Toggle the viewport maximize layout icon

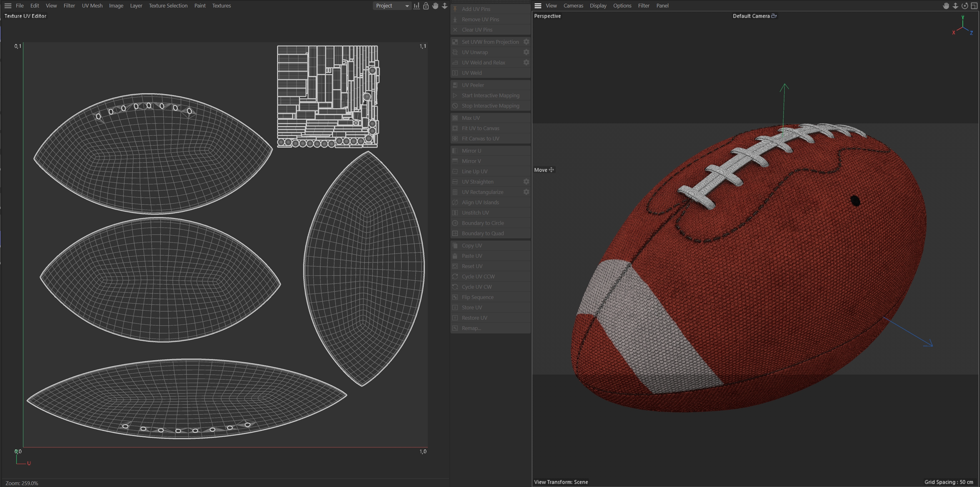pyautogui.click(x=974, y=6)
